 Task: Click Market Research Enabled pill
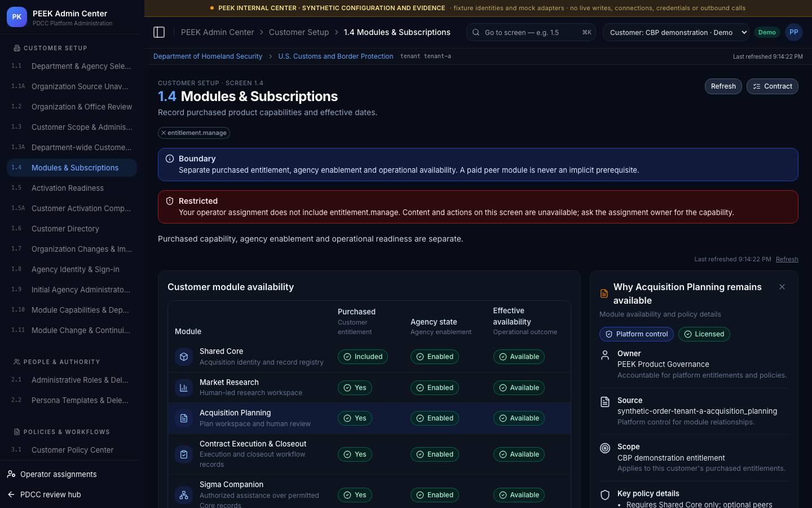(435, 388)
